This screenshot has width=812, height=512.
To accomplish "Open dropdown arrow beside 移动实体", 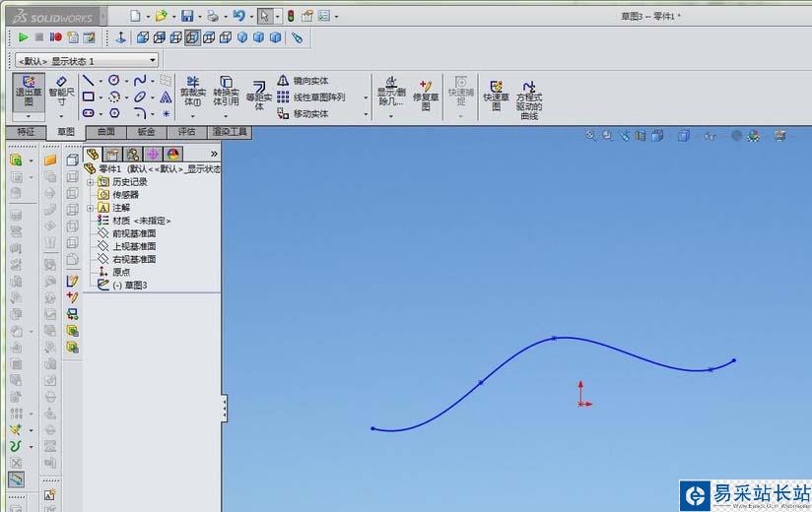I will point(366,114).
